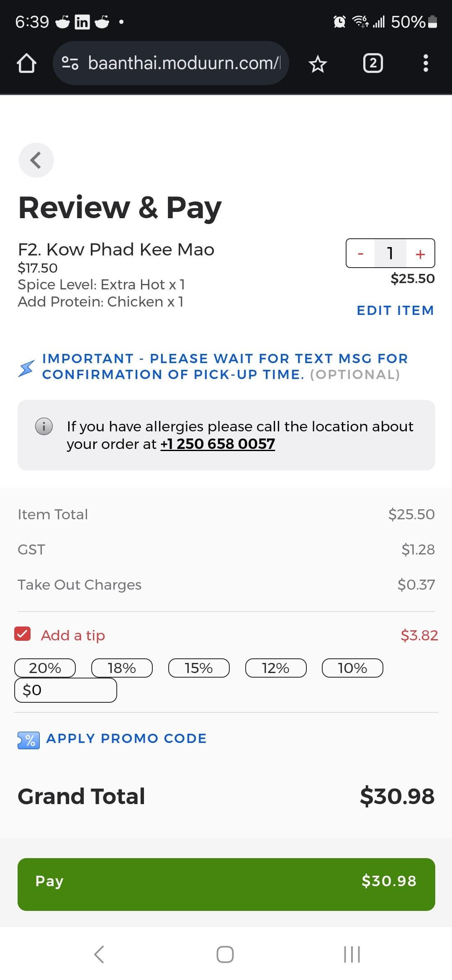Screen dimensions: 452x980
Task: Tap the allergy info circle icon
Action: [x=44, y=427]
